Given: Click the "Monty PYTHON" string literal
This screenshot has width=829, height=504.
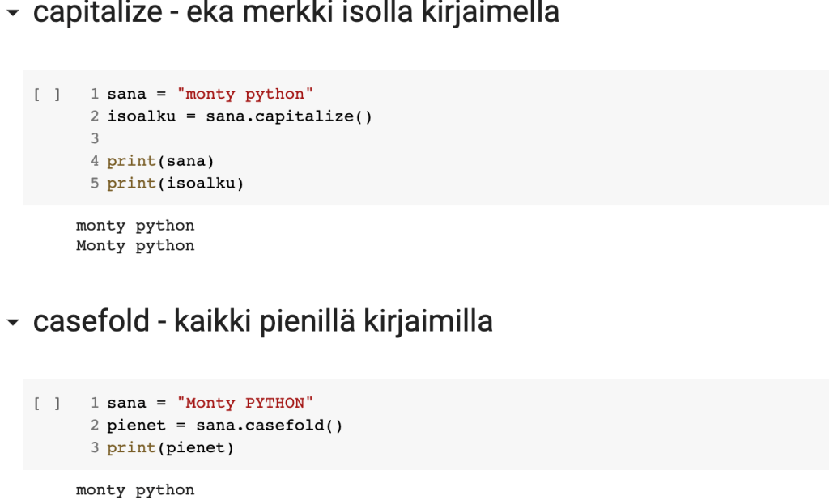Looking at the screenshot, I should point(244,404).
